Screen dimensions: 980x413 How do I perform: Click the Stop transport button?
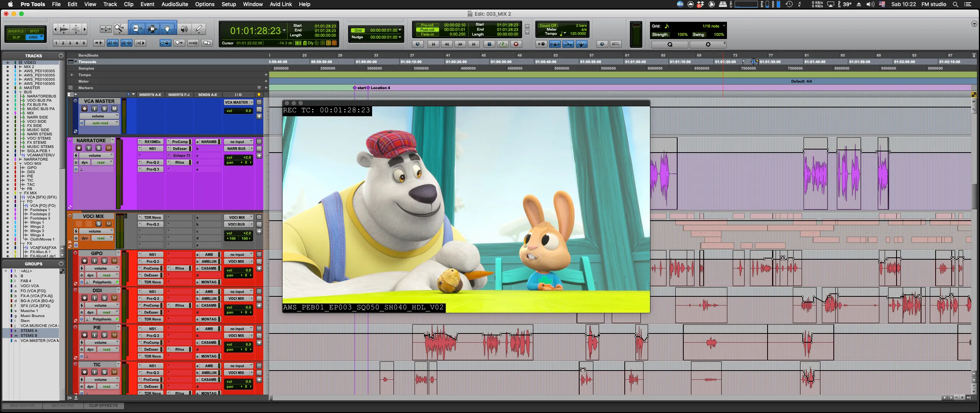pos(489,44)
